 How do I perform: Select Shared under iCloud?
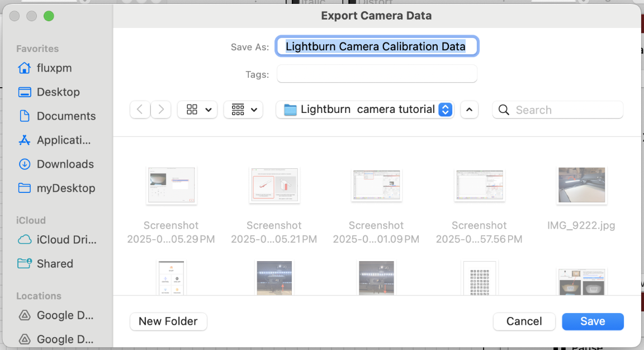pos(46,263)
